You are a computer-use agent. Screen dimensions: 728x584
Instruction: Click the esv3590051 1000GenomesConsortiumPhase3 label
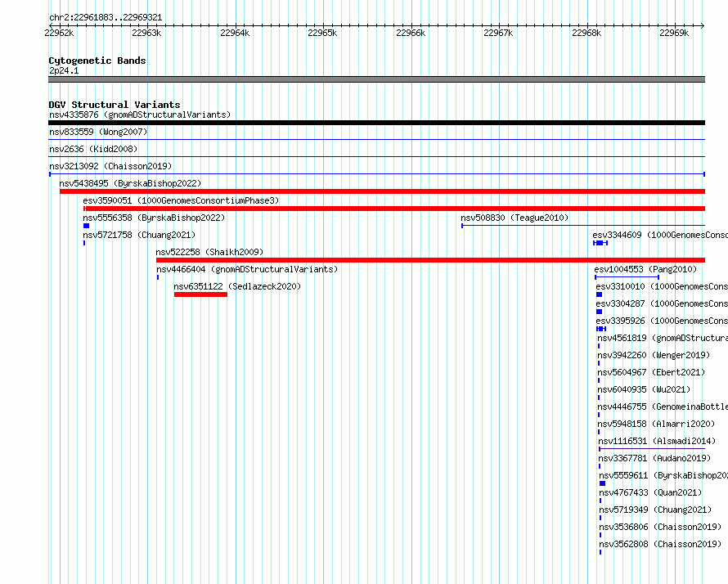(181, 200)
